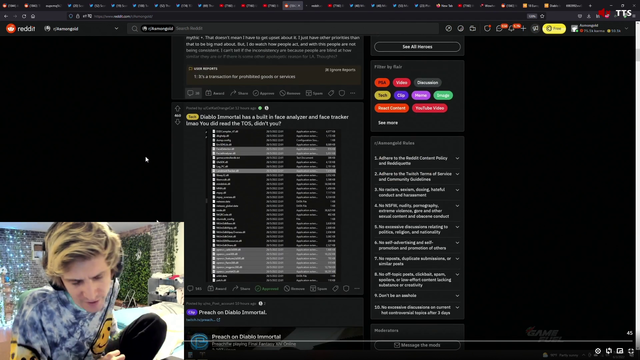Open the Asmongold user account dropdown
Screen dimensions: 640x360
(600, 29)
